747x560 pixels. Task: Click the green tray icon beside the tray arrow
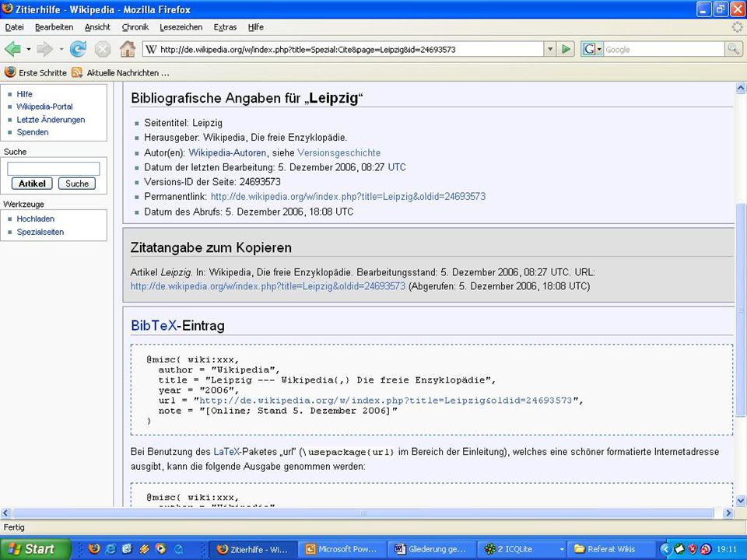click(679, 549)
